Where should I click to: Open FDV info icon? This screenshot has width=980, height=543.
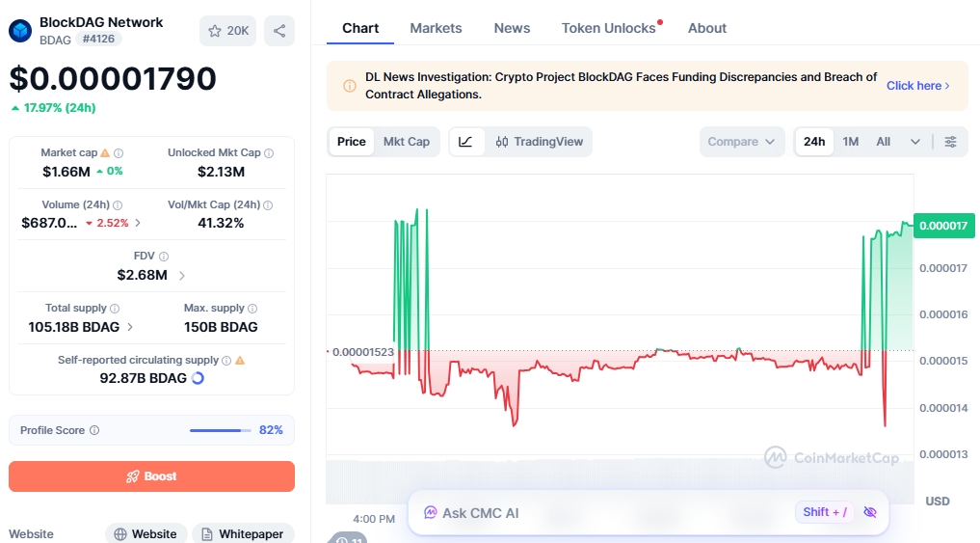click(164, 256)
